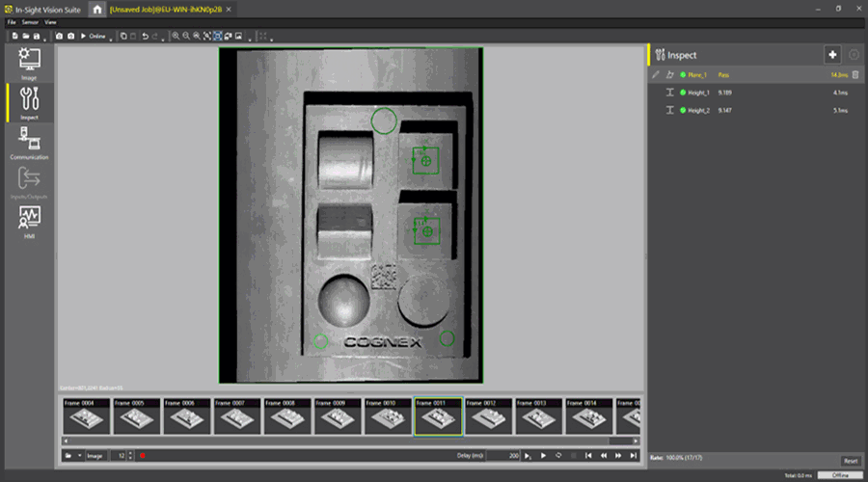The height and width of the screenshot is (482, 868).
Task: Click the zoom in magnifier icon
Action: [175, 36]
